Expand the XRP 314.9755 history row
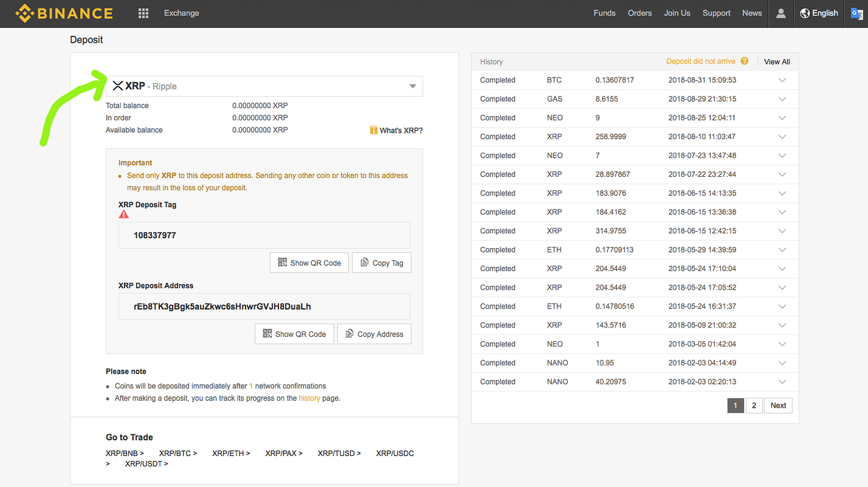Screen dimensions: 868x487 click(x=782, y=231)
